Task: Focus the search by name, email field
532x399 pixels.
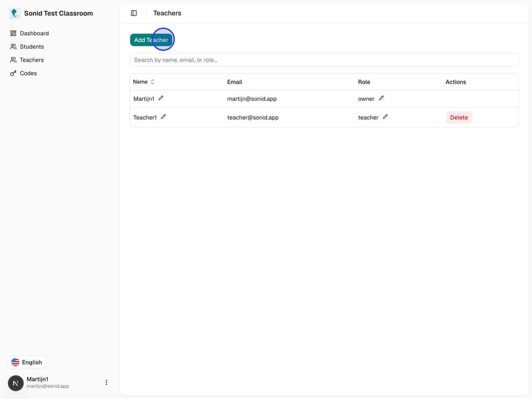Action: point(324,60)
